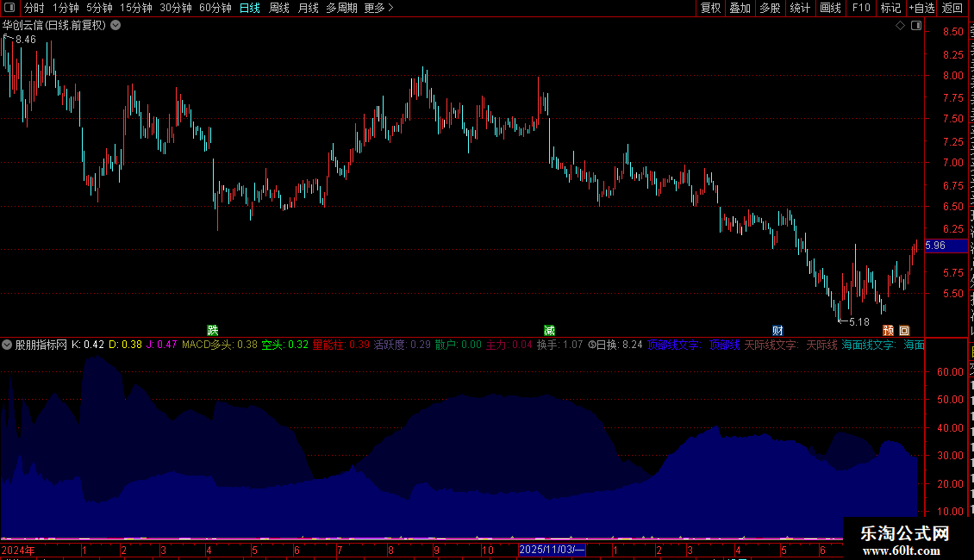Select the 日线 daily chart tab
This screenshot has height=560, width=974.
click(250, 8)
